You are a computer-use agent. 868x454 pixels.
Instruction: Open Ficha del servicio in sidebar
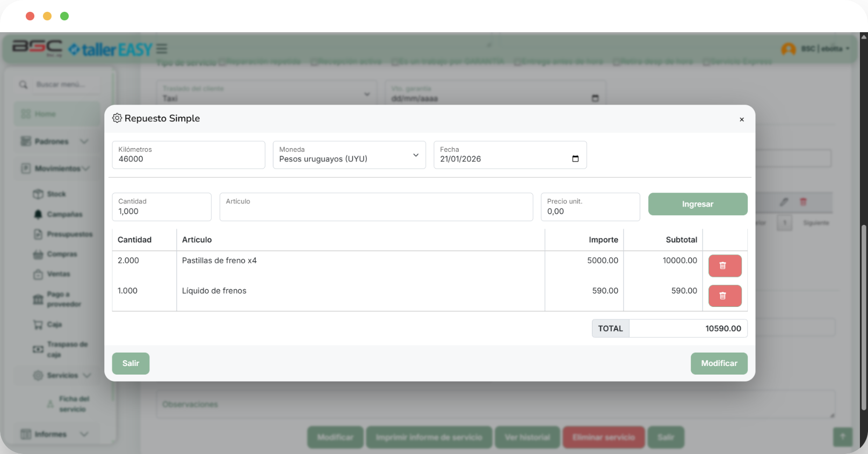point(68,404)
